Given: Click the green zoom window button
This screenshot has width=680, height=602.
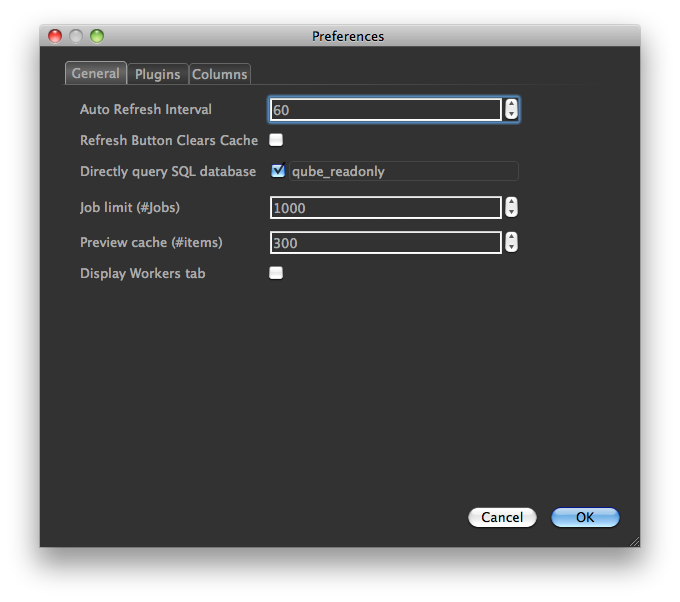Looking at the screenshot, I should tap(97, 36).
